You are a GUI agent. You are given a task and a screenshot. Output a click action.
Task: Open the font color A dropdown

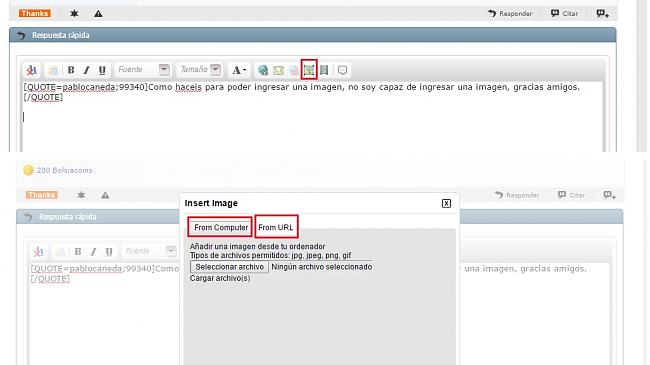239,70
